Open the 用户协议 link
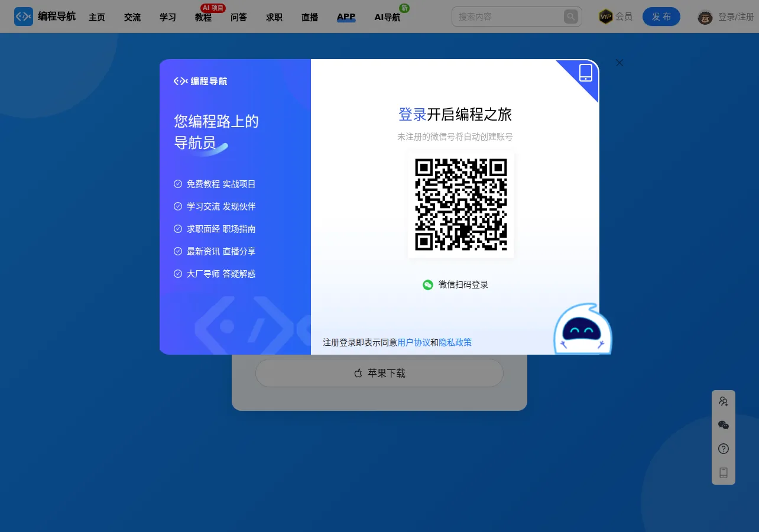The image size is (759, 532). coord(414,342)
